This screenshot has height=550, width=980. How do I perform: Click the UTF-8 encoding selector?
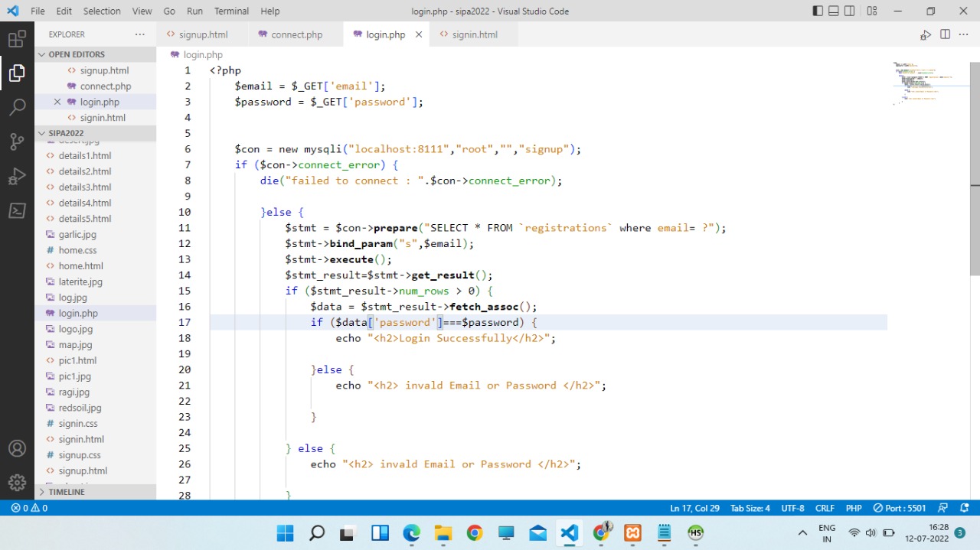point(792,508)
